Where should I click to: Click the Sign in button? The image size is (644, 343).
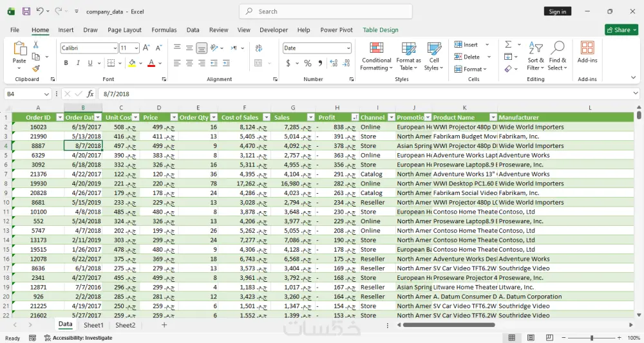(557, 12)
